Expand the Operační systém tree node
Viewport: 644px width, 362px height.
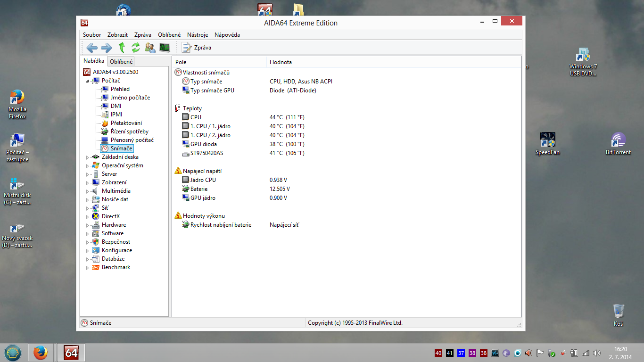tap(88, 166)
